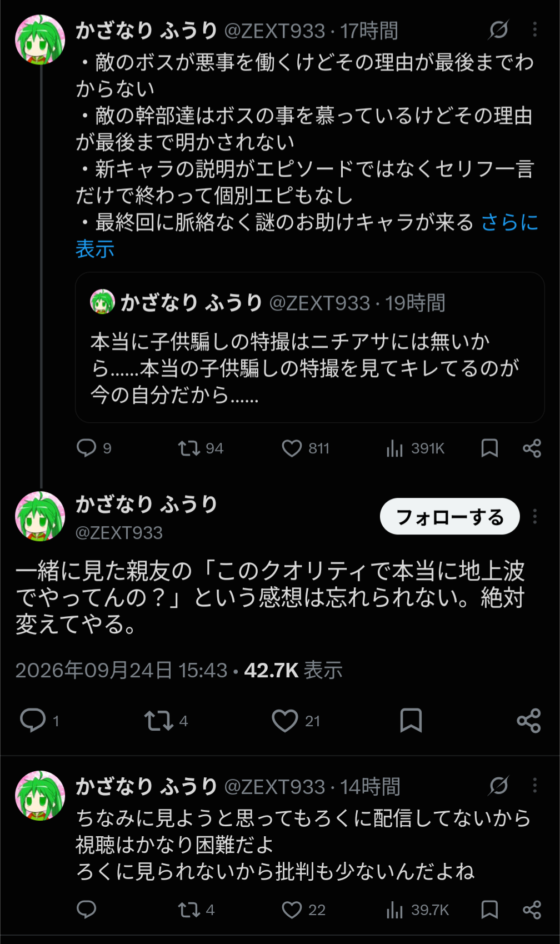Open the more options menu on first post
The height and width of the screenshot is (944, 560).
(534, 29)
